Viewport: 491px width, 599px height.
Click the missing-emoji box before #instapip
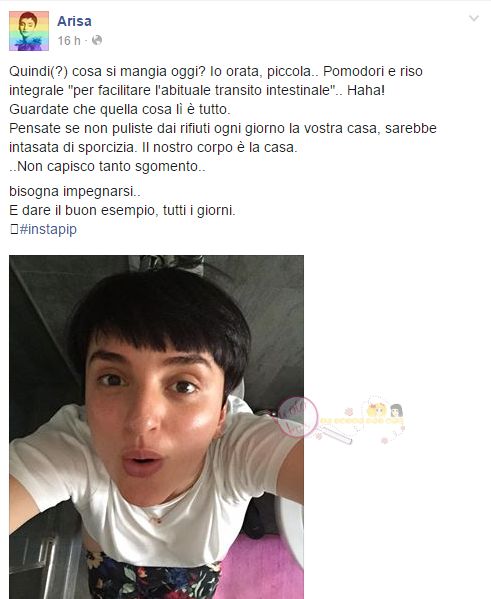(x=14, y=229)
